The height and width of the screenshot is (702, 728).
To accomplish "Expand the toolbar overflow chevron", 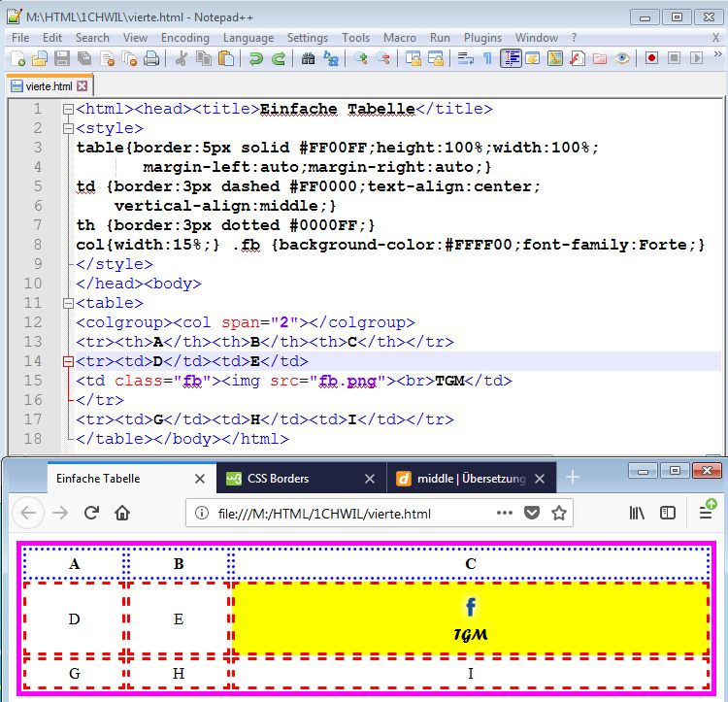I will 717,54.
